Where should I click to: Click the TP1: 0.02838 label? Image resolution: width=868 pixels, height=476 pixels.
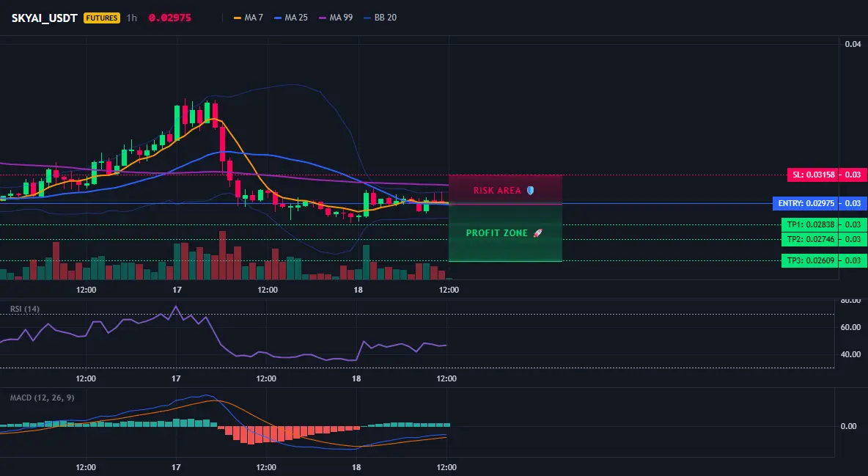pos(810,225)
